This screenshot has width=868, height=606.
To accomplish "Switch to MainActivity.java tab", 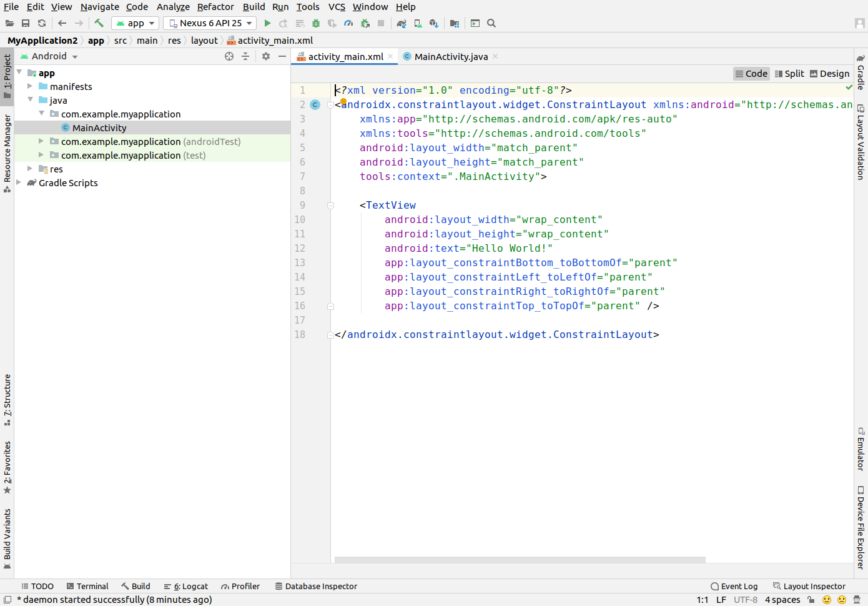I will pos(450,57).
